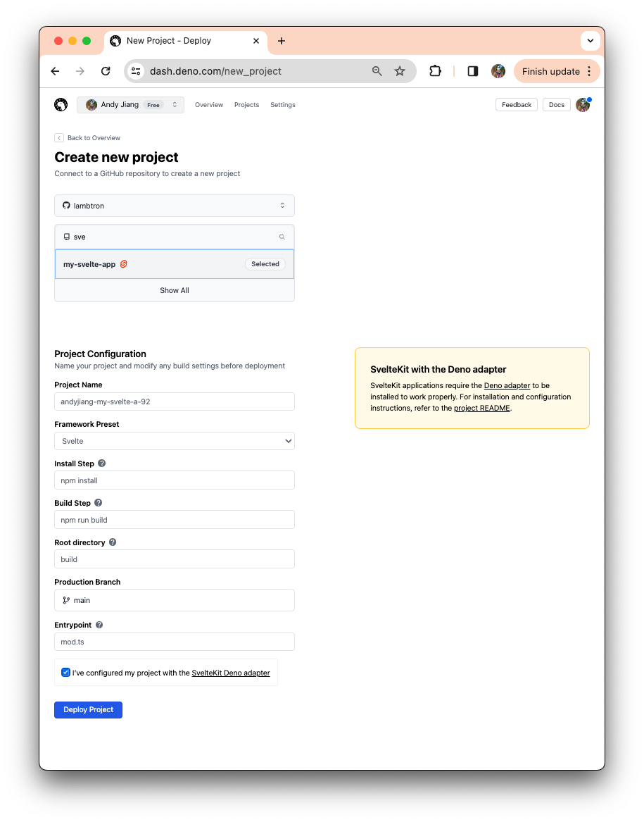Viewport: 644px width, 822px height.
Task: Click the Deno logo in the dashboard header
Action: point(61,105)
